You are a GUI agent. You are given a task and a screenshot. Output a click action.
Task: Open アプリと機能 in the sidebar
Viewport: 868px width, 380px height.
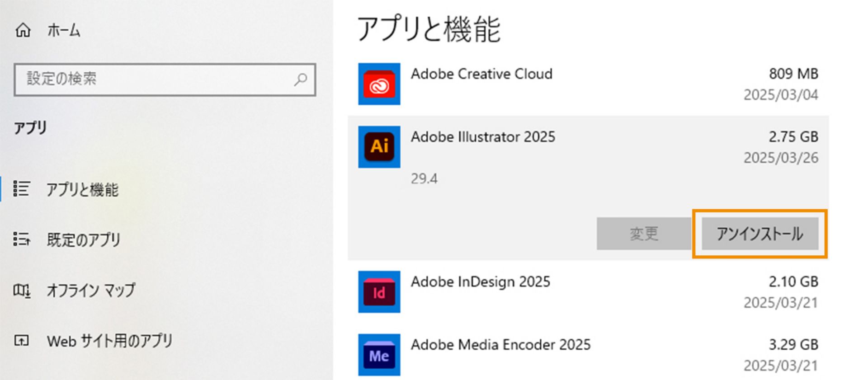pyautogui.click(x=82, y=190)
